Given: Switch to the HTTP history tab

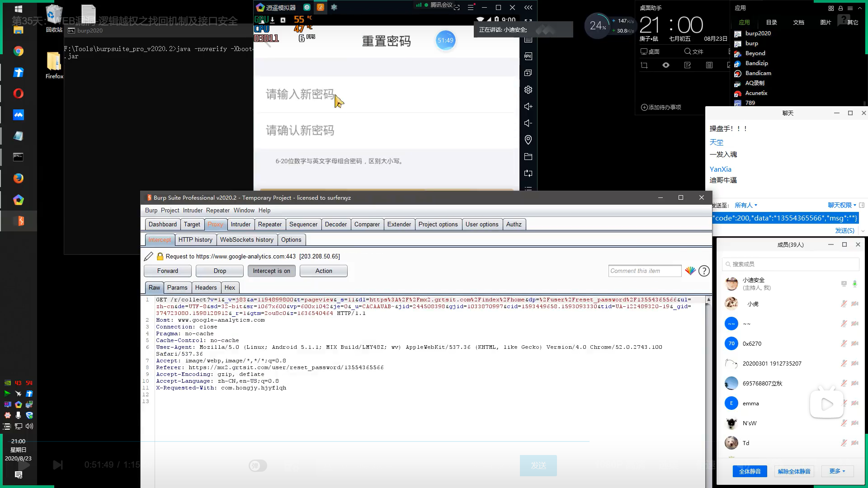Looking at the screenshot, I should 195,239.
